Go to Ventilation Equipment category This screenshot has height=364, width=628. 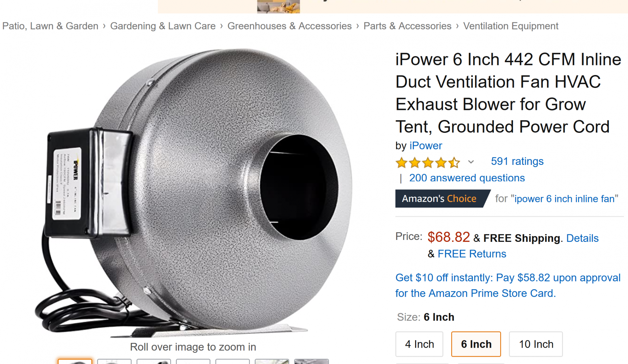click(x=511, y=26)
